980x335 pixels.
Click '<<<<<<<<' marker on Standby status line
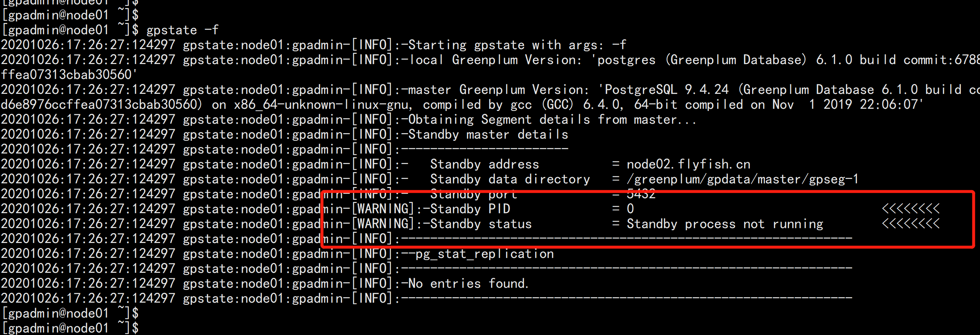[x=910, y=224]
